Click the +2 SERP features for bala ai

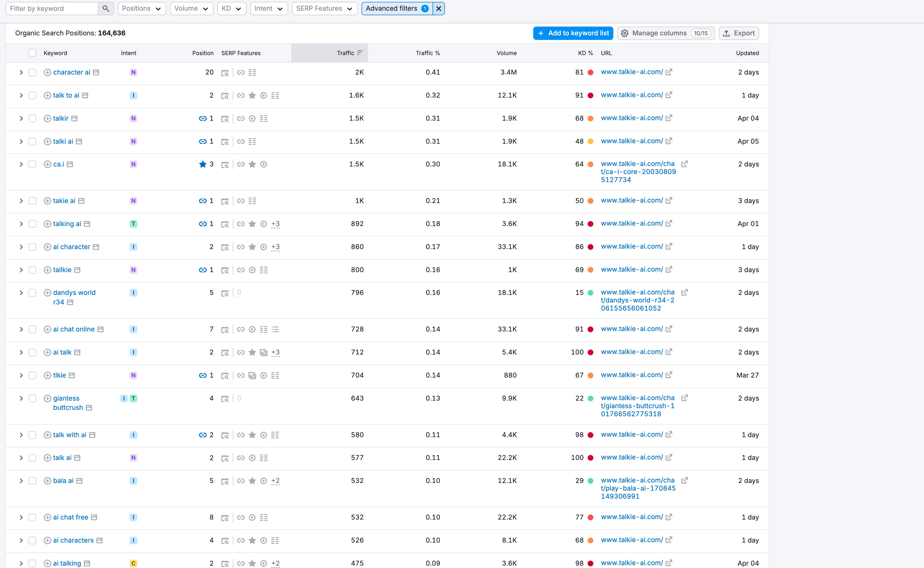[x=276, y=481]
